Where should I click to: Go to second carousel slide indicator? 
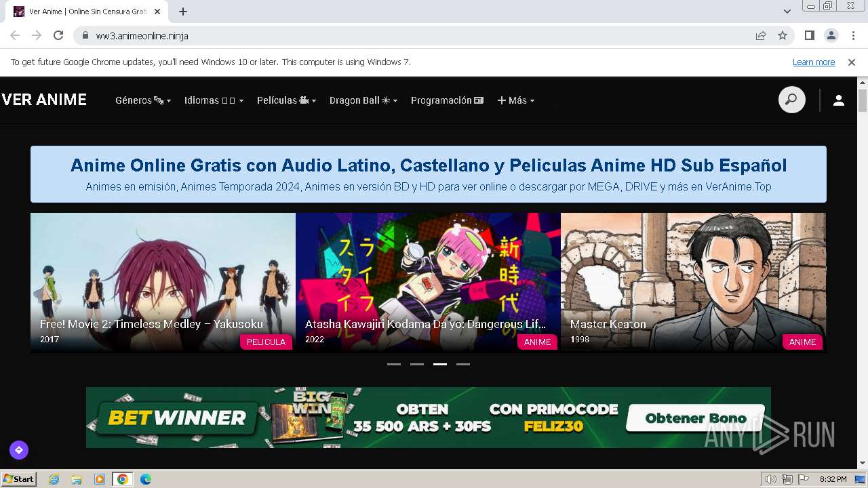[417, 364]
